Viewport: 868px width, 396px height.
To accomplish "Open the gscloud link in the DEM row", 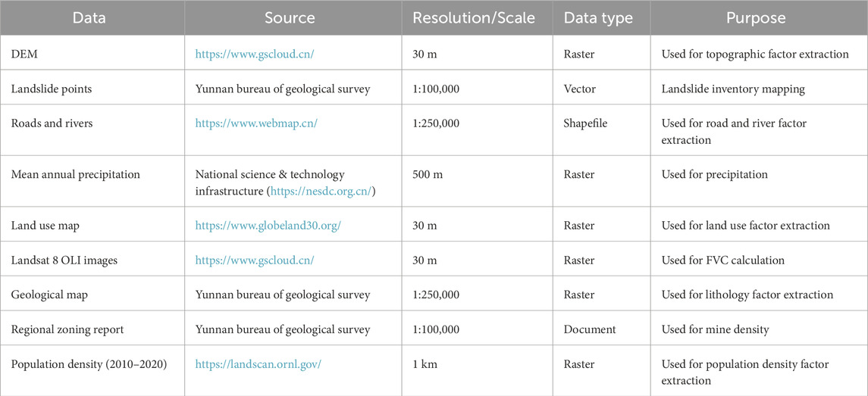I will [254, 55].
